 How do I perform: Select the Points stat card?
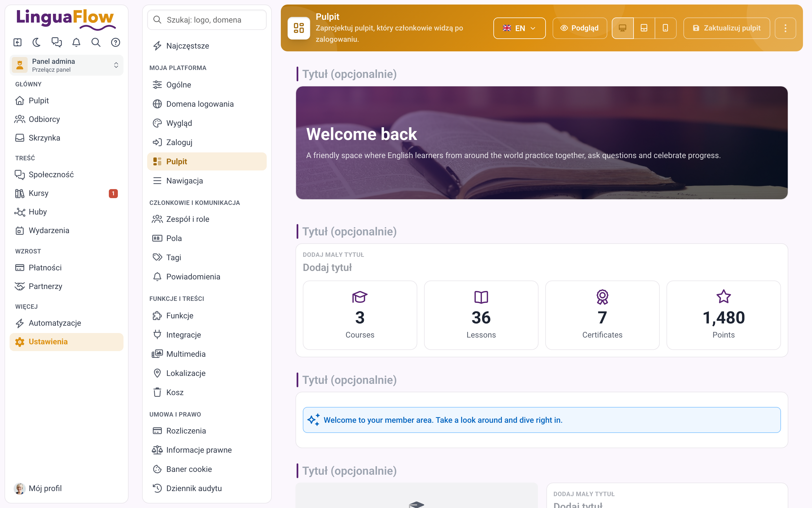point(723,315)
